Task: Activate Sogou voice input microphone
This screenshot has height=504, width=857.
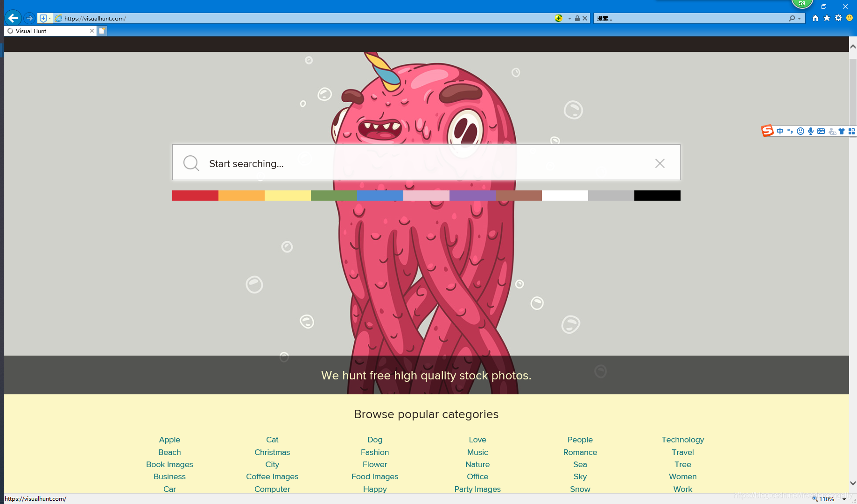Action: click(x=811, y=131)
